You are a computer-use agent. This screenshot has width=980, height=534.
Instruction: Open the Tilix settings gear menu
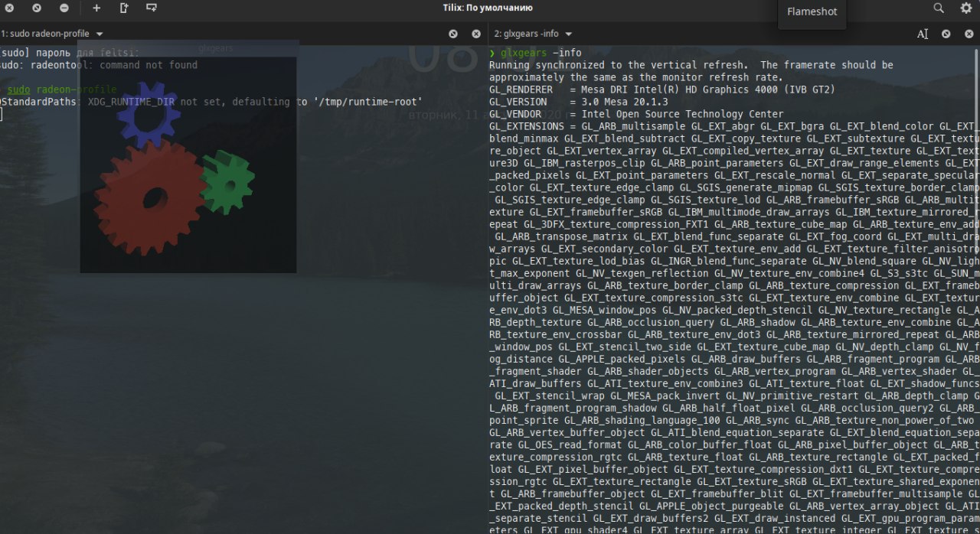click(x=966, y=8)
